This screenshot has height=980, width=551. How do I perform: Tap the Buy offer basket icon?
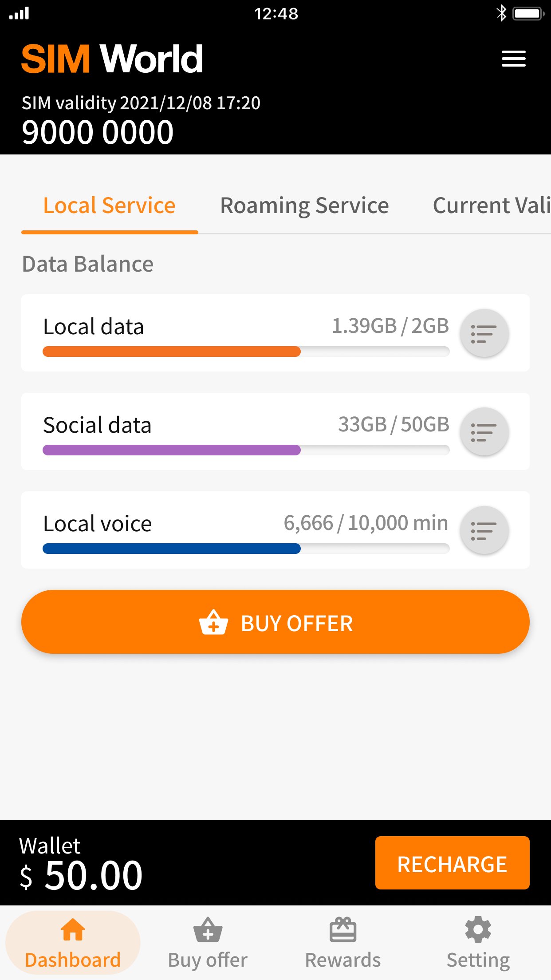click(x=208, y=929)
